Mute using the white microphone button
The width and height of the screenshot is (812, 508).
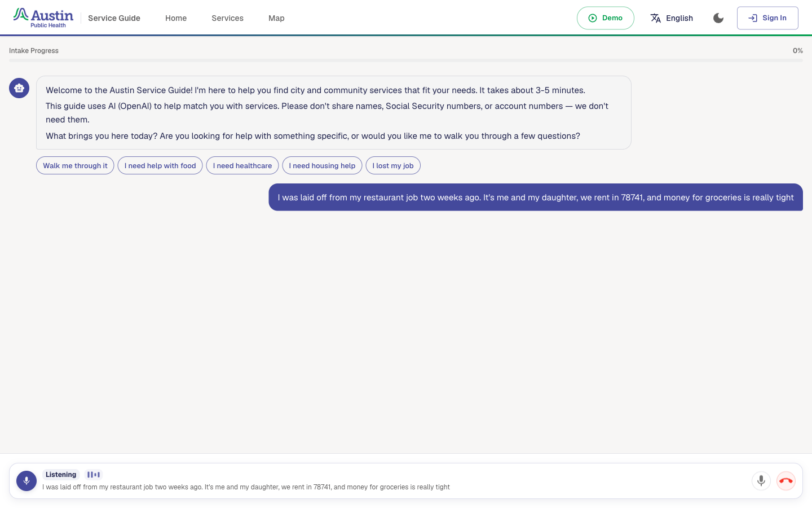[x=761, y=481]
